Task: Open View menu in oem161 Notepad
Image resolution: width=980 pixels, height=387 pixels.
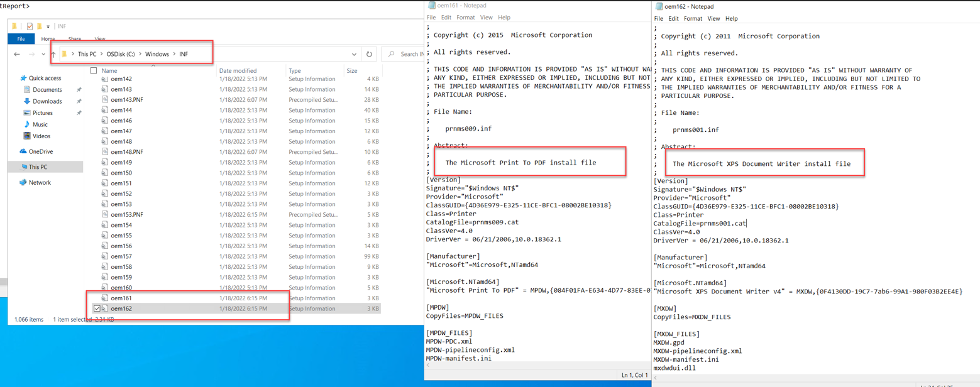Action: pyautogui.click(x=487, y=18)
